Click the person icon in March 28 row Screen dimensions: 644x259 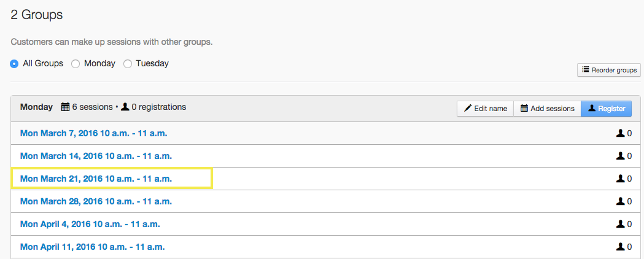(x=620, y=201)
